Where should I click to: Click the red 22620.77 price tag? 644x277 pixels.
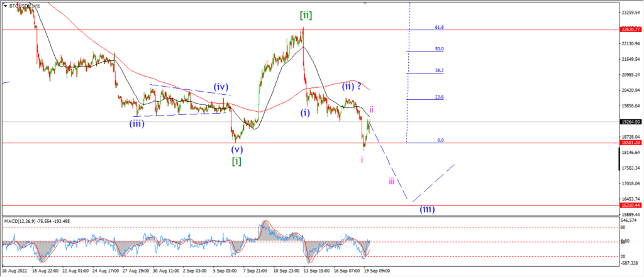click(x=631, y=30)
